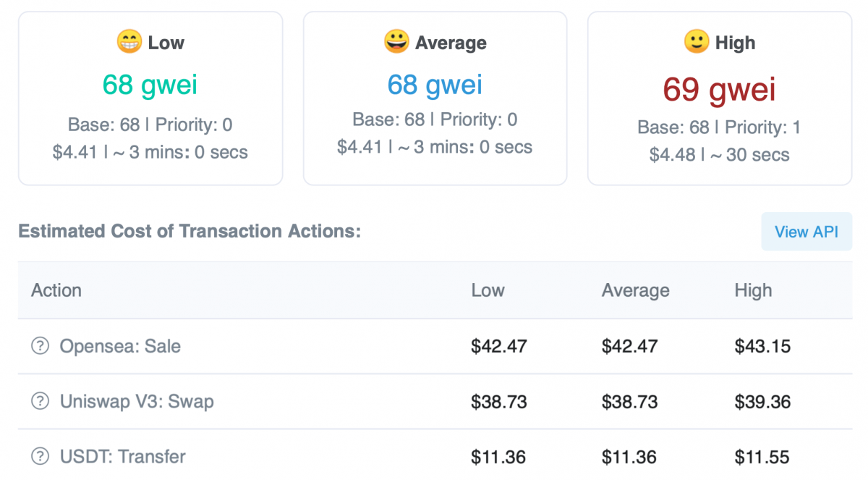Click the slight-smile emoji beside High
Viewport: 868px width, 480px height.
click(696, 42)
